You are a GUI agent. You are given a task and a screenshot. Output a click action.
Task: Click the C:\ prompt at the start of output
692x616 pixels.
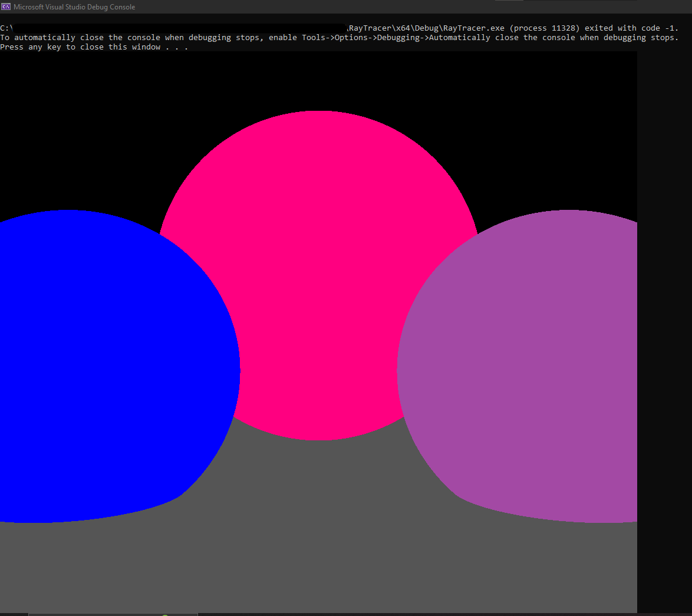5,28
